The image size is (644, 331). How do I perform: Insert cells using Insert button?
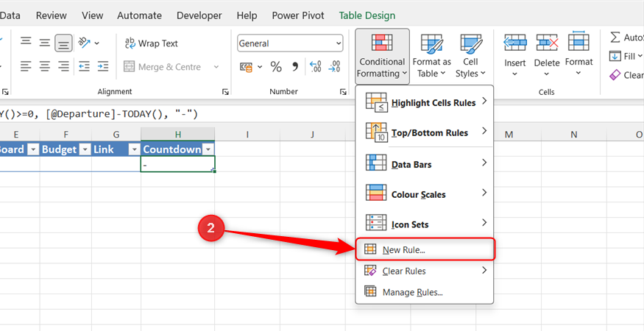[x=514, y=56]
